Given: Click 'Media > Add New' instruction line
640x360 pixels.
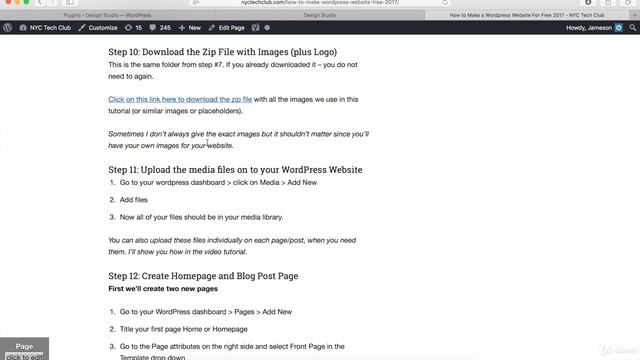Looking at the screenshot, I should (218, 182).
